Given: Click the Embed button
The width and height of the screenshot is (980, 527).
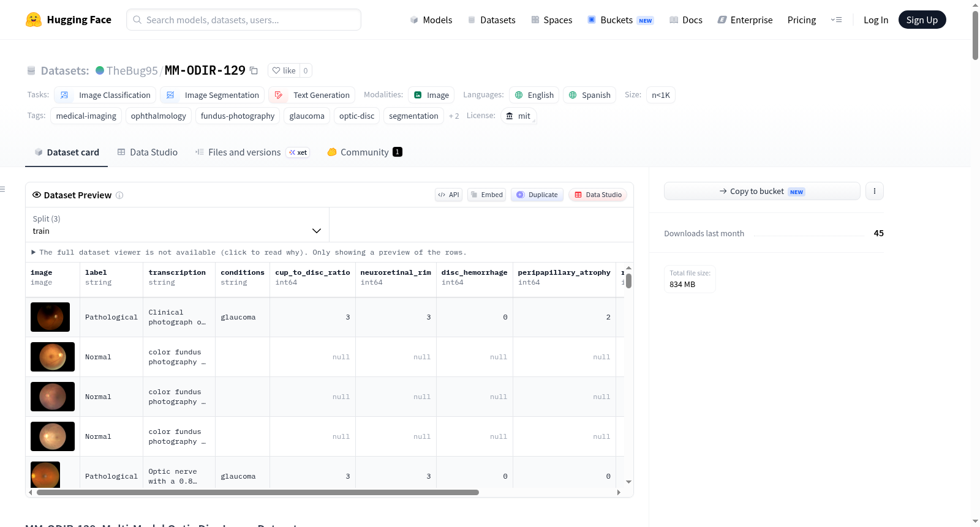Looking at the screenshot, I should point(486,195).
